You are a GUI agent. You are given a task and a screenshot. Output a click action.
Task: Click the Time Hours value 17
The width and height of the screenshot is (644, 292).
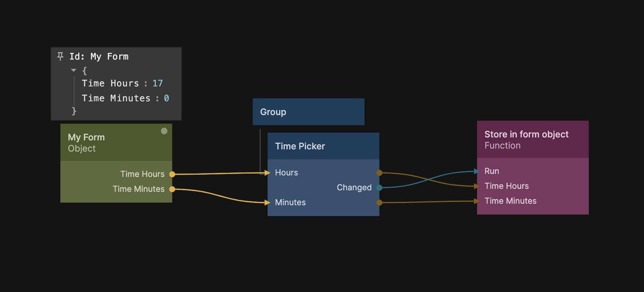(x=158, y=83)
